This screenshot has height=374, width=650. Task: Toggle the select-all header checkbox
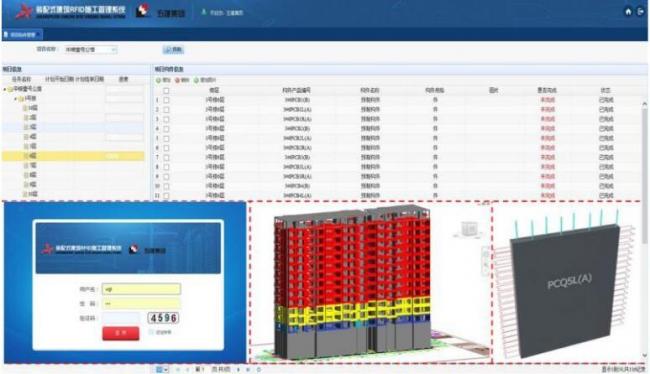166,90
